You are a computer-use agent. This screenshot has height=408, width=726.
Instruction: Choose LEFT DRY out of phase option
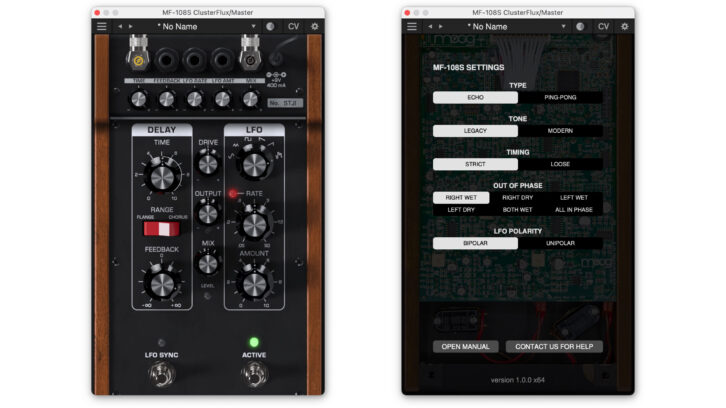tap(461, 210)
